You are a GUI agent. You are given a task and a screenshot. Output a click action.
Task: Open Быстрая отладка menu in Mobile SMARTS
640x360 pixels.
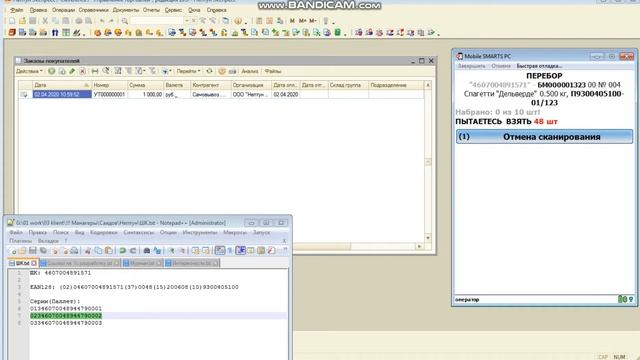click(x=539, y=66)
